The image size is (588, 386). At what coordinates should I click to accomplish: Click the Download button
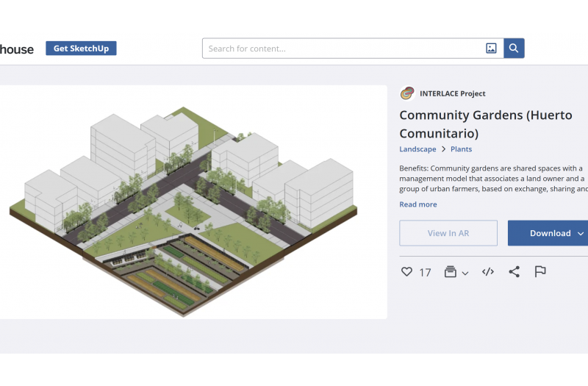click(x=548, y=233)
